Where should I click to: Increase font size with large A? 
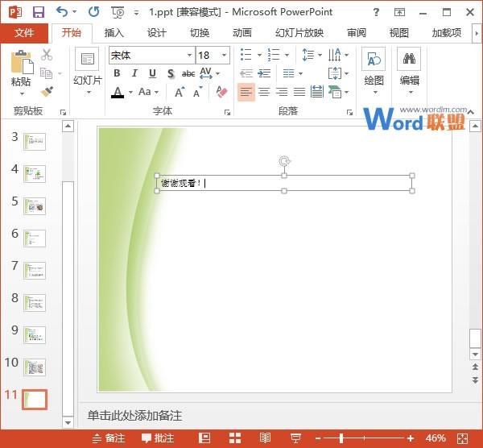pos(180,92)
